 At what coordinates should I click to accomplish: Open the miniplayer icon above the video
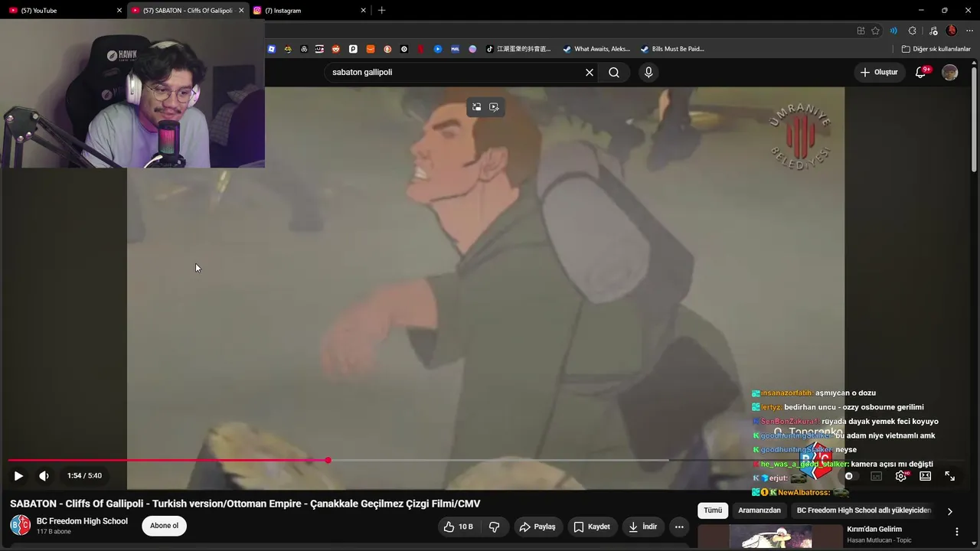coord(476,107)
